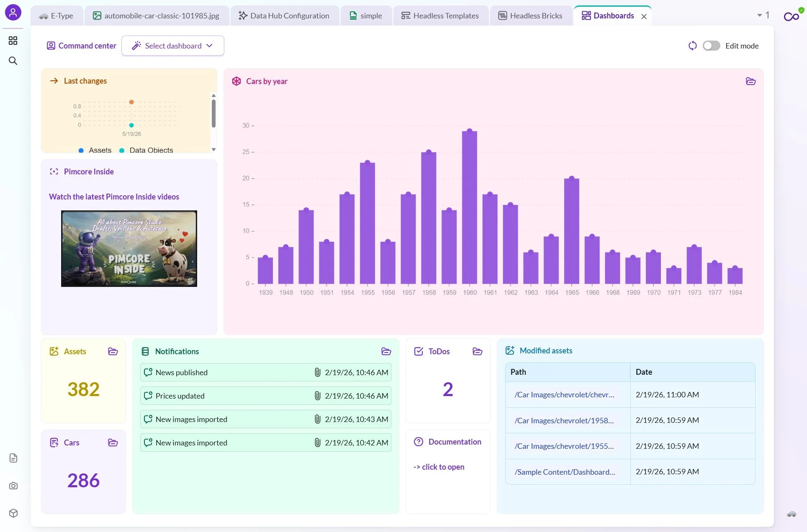Open folder icon in Cars widget

[x=113, y=442]
